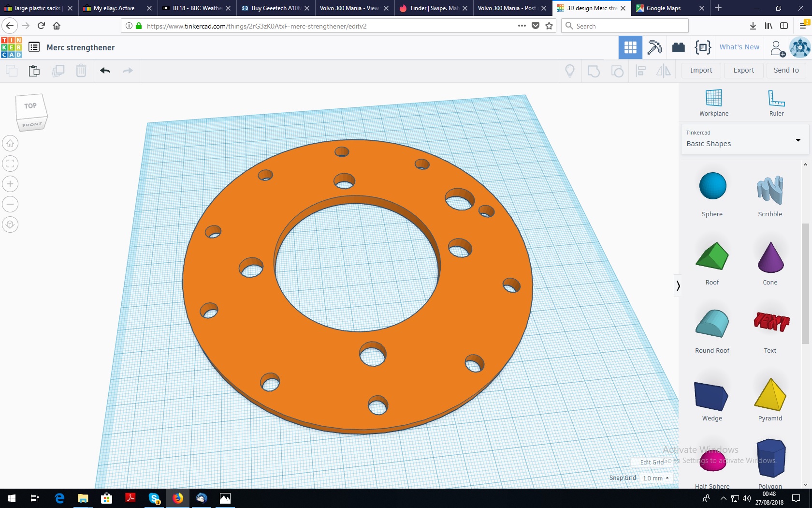Toggle perspective/orthographic view icon
The height and width of the screenshot is (508, 812).
click(10, 224)
